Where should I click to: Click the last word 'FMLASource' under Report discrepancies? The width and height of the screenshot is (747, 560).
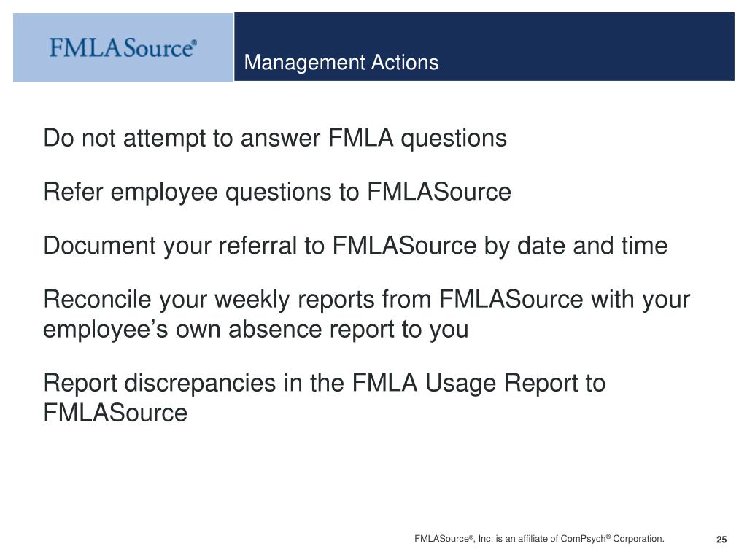[x=115, y=413]
